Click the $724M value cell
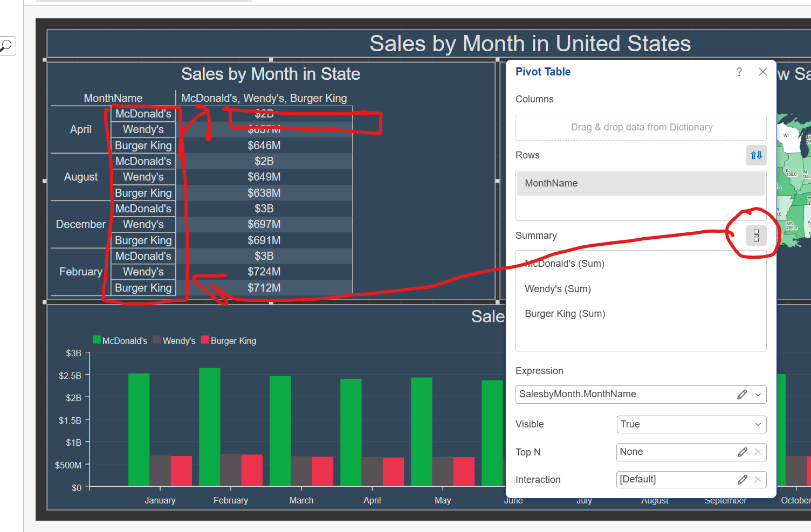The image size is (811, 532). coord(264,272)
